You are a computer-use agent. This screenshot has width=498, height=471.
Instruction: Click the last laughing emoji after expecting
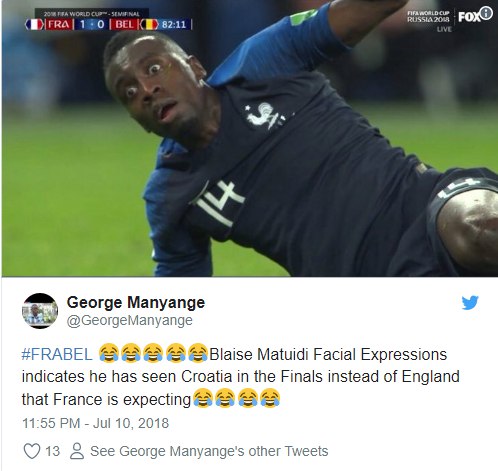[270, 398]
